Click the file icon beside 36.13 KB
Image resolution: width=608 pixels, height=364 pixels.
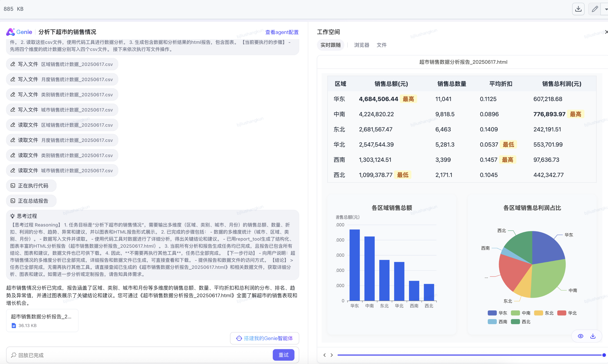tap(14, 325)
